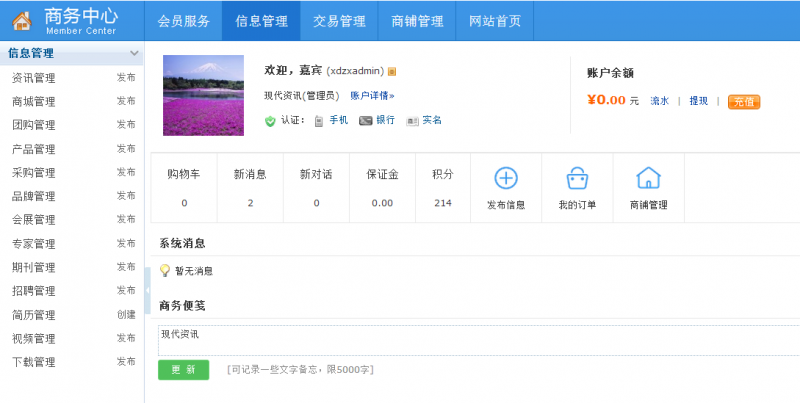Viewport: 800px width, 403px height.
Task: Click the home icon in Member Center logo
Action: click(x=21, y=19)
